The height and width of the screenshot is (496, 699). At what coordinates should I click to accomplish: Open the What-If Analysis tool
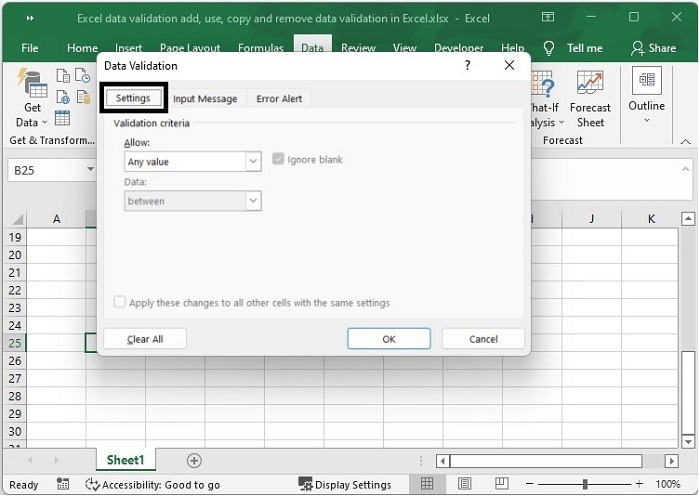pos(546,99)
